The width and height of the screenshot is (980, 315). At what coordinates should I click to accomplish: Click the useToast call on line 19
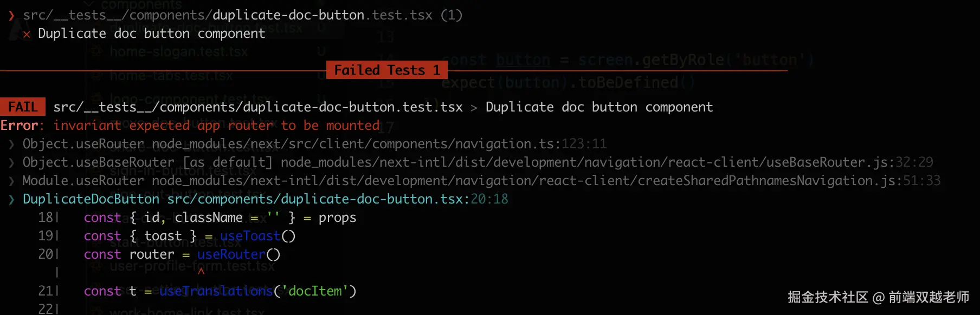(250, 236)
